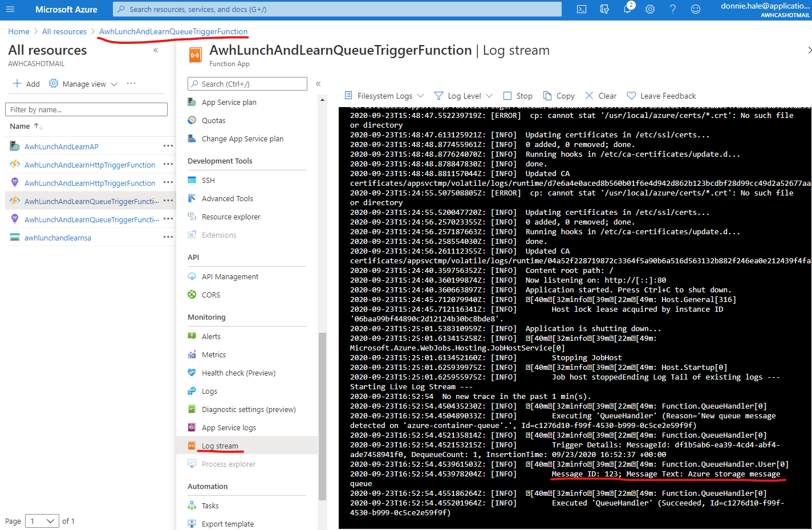Collapse the All resources panel
The image size is (812, 530).
click(156, 50)
